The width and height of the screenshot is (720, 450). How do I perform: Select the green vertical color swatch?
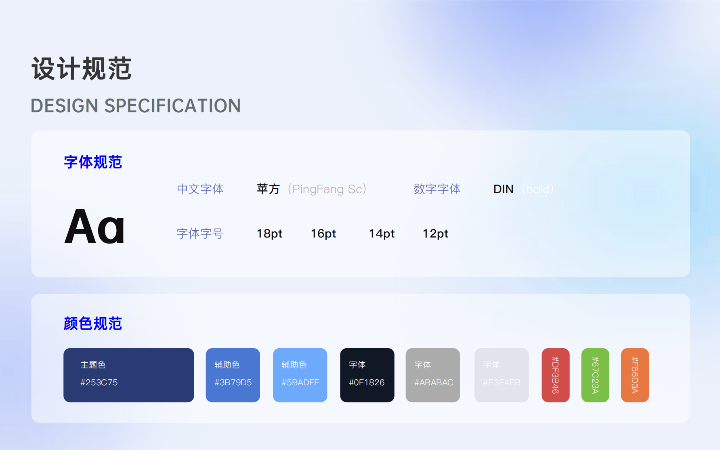tap(595, 375)
